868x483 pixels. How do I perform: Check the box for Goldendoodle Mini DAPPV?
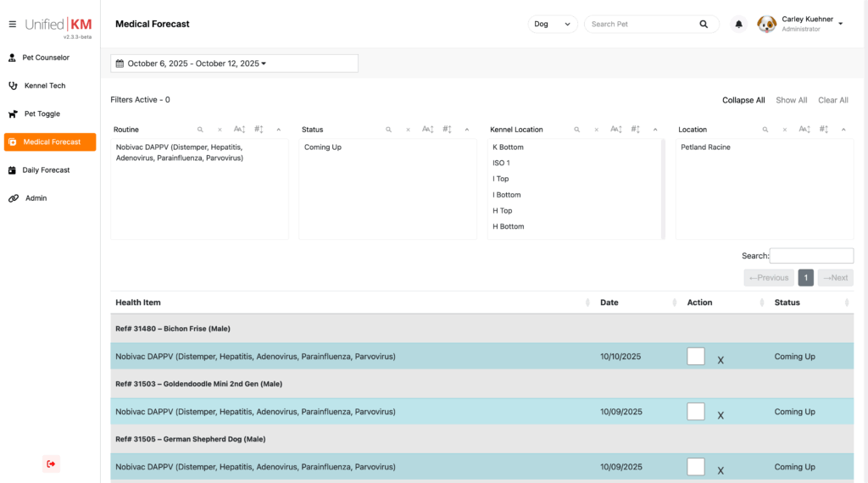pyautogui.click(x=696, y=412)
